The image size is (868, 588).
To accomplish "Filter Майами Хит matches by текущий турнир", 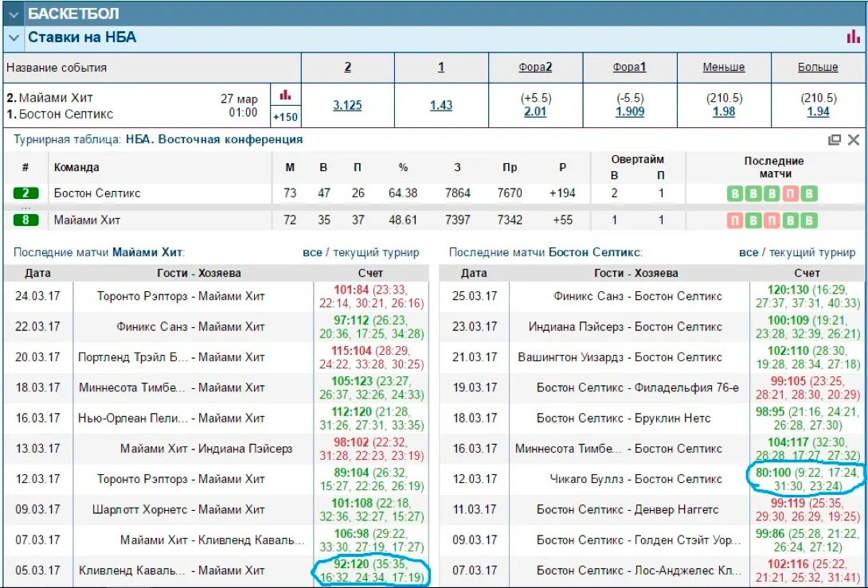I will click(375, 253).
